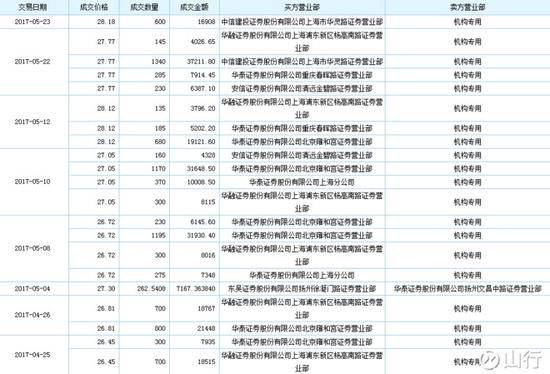Click 华泰证券上海分公司 buyer in the 10008.50 row
The image size is (550, 374).
click(302, 182)
